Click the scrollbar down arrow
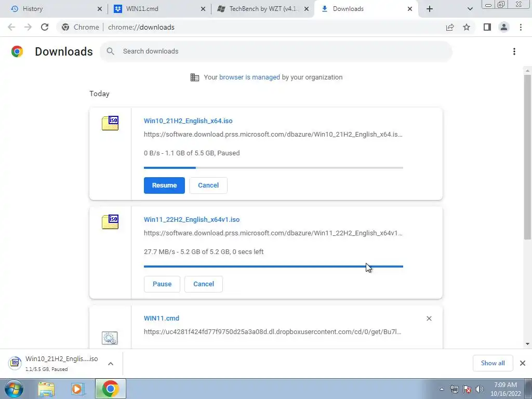This screenshot has width=532, height=399. pyautogui.click(x=527, y=344)
